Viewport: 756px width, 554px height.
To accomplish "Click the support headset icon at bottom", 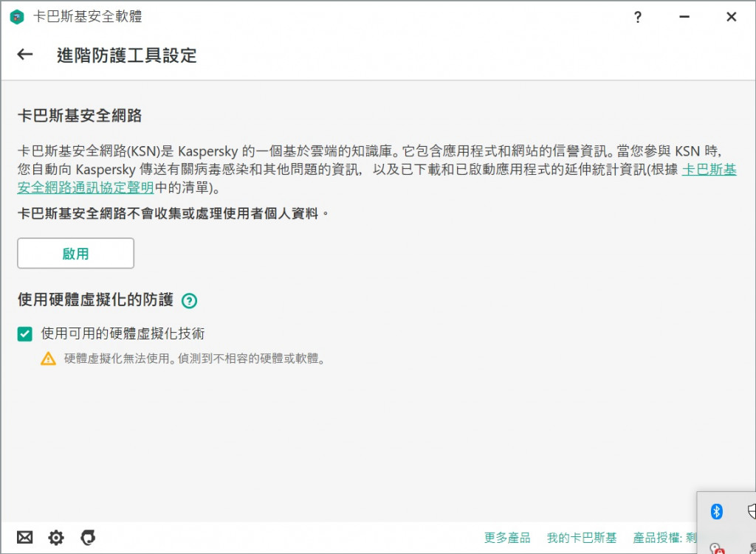I will [88, 537].
